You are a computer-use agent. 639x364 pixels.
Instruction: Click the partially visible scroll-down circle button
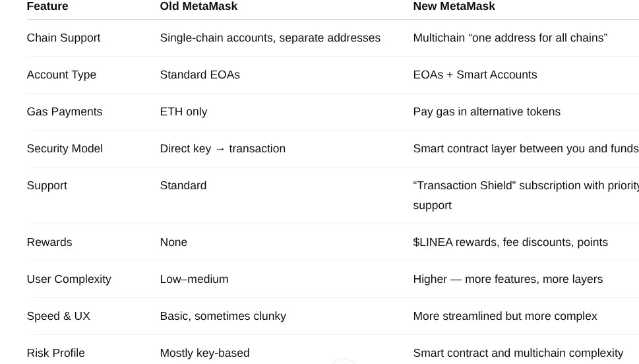tap(344, 361)
